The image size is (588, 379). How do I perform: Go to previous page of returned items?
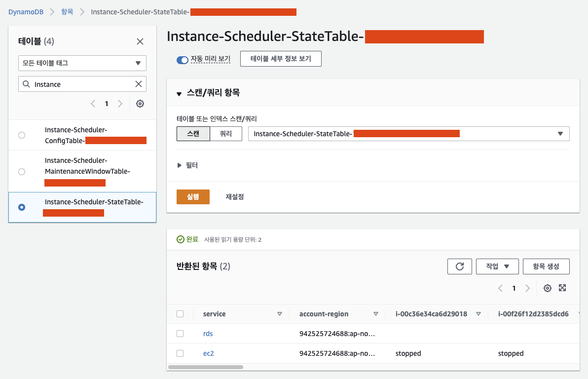click(500, 288)
